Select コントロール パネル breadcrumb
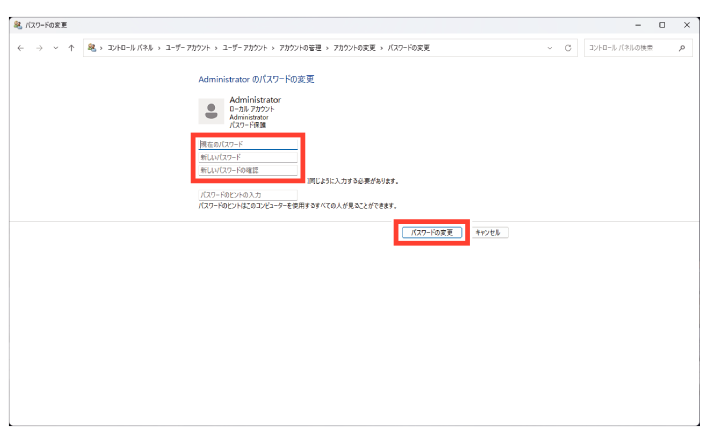 click(130, 48)
